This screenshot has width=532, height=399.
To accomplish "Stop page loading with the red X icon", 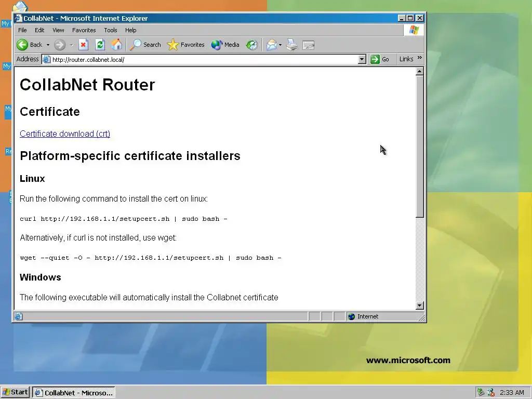I will point(84,45).
